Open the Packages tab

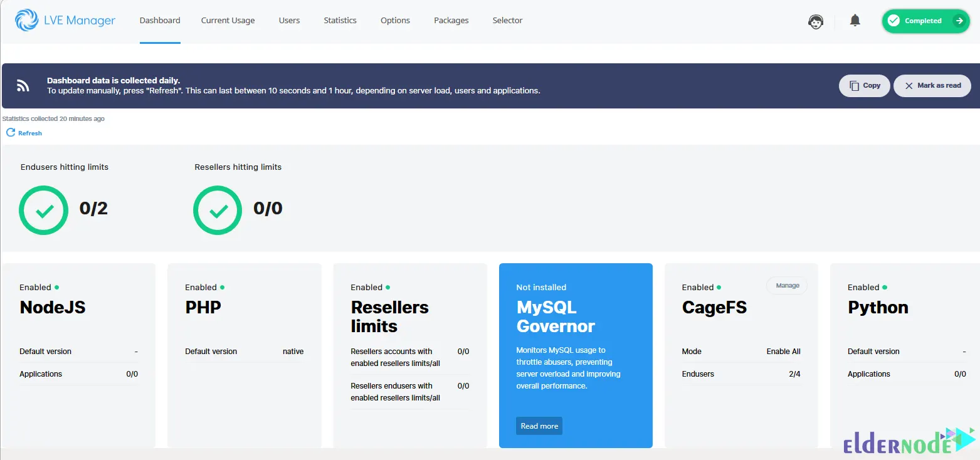click(x=451, y=20)
